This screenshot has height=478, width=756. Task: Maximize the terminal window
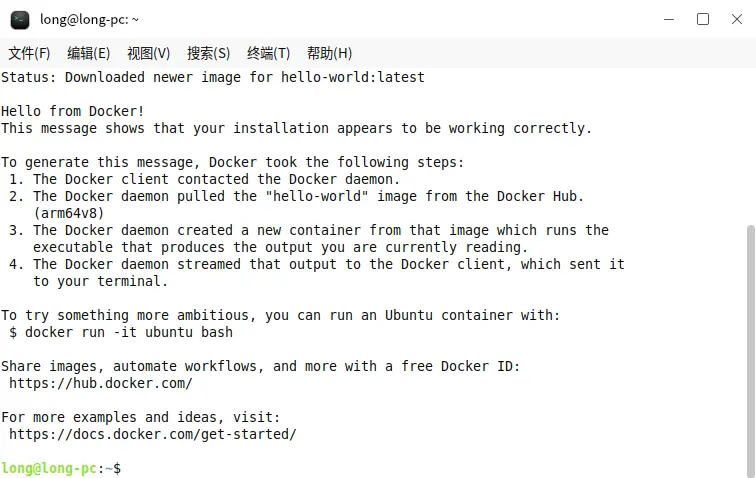pyautogui.click(x=703, y=19)
